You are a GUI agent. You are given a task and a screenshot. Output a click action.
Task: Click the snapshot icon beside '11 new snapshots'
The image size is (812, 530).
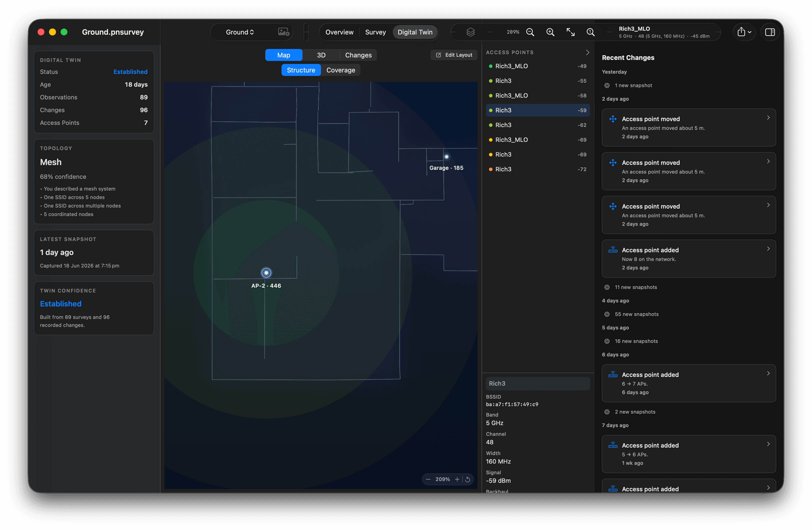[x=607, y=287]
